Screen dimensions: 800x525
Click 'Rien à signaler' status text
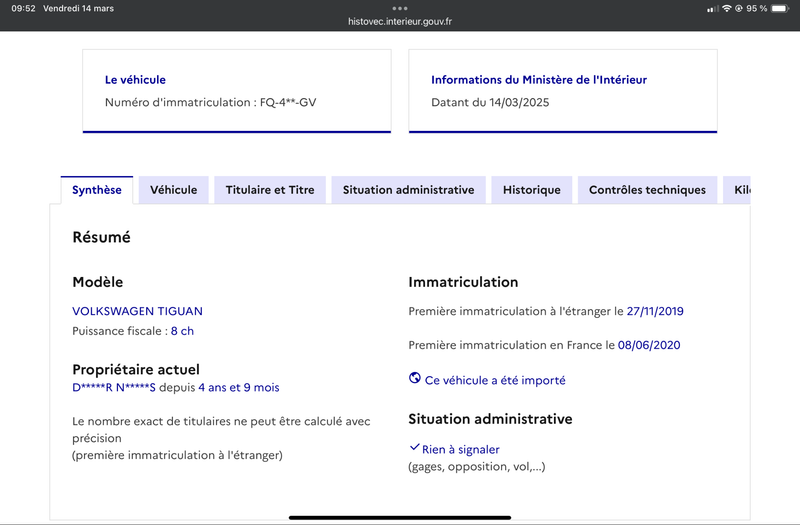coord(461,449)
